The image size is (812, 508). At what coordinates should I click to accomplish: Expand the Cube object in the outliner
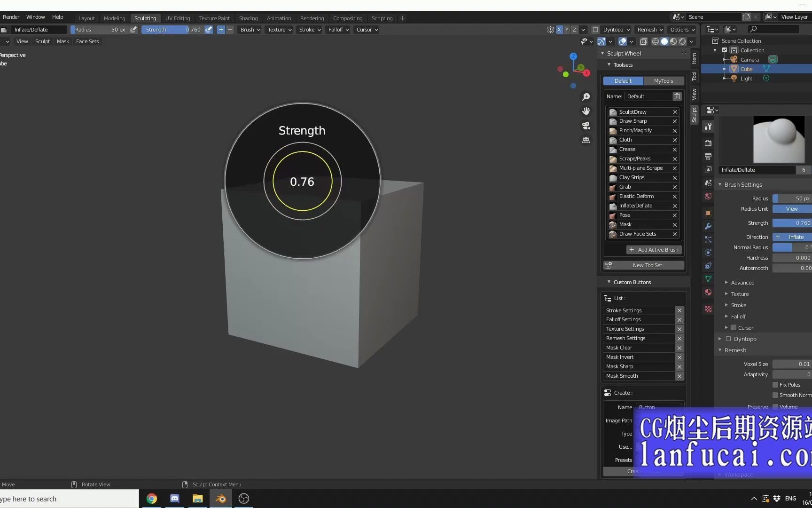[724, 69]
